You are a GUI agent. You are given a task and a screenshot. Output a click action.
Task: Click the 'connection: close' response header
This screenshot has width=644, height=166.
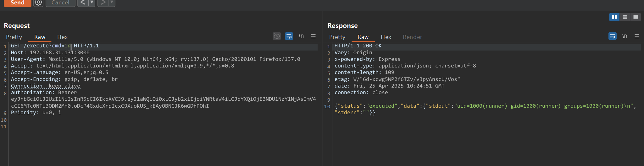pyautogui.click(x=361, y=93)
